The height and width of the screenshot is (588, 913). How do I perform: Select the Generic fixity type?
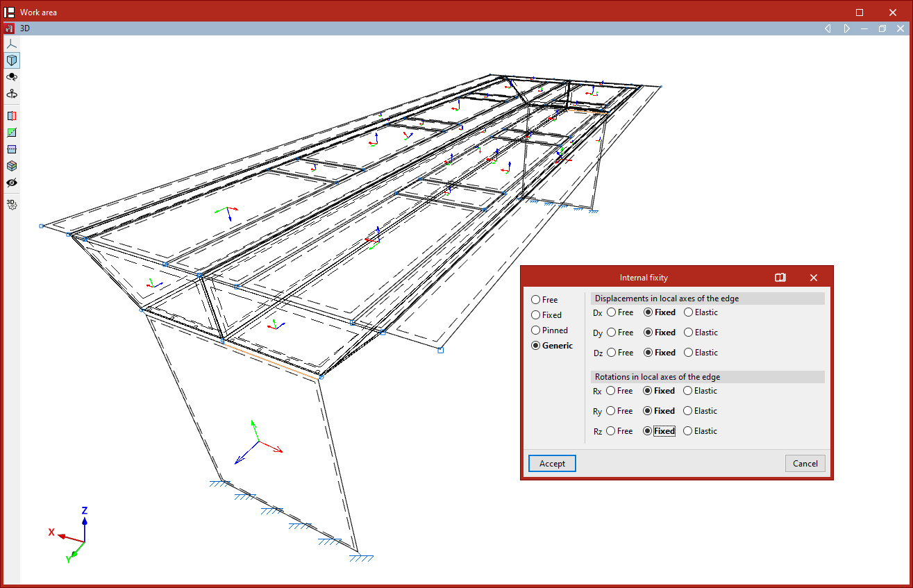[552, 346]
